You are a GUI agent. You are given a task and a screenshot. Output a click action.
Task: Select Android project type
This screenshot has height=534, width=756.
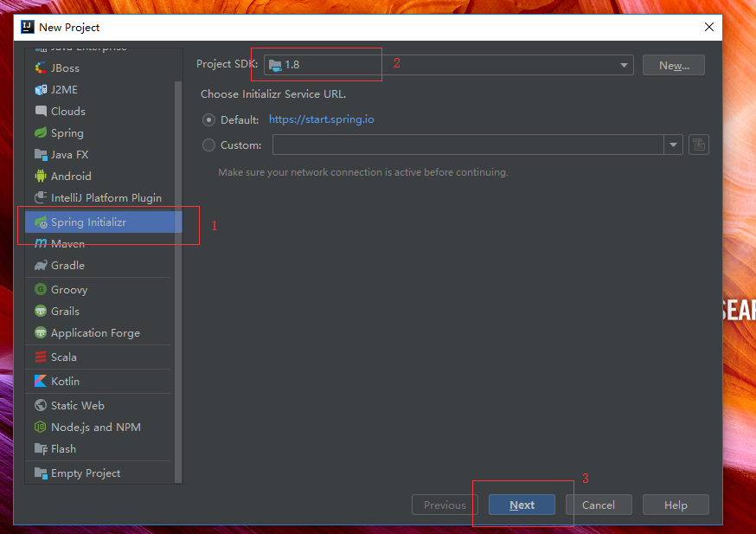(104, 176)
